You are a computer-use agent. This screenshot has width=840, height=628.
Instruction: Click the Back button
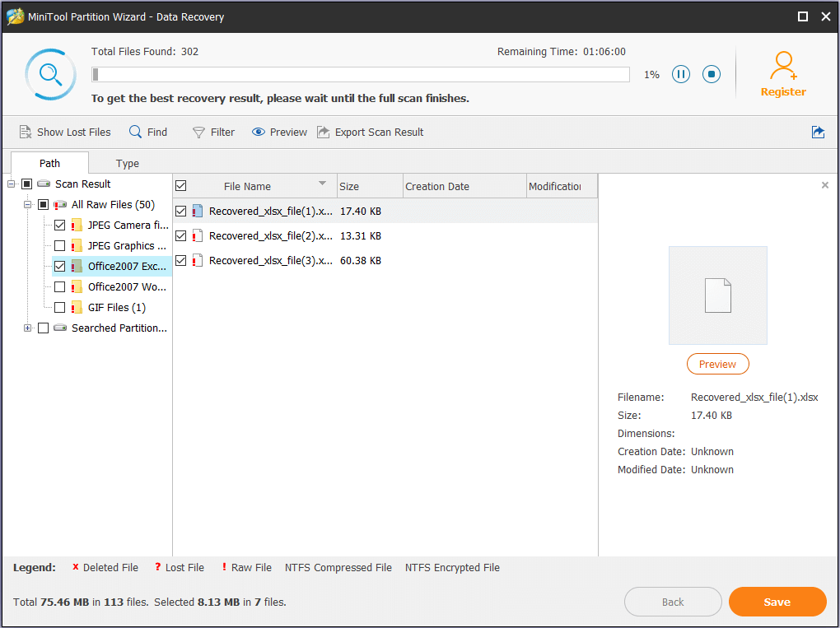point(673,602)
